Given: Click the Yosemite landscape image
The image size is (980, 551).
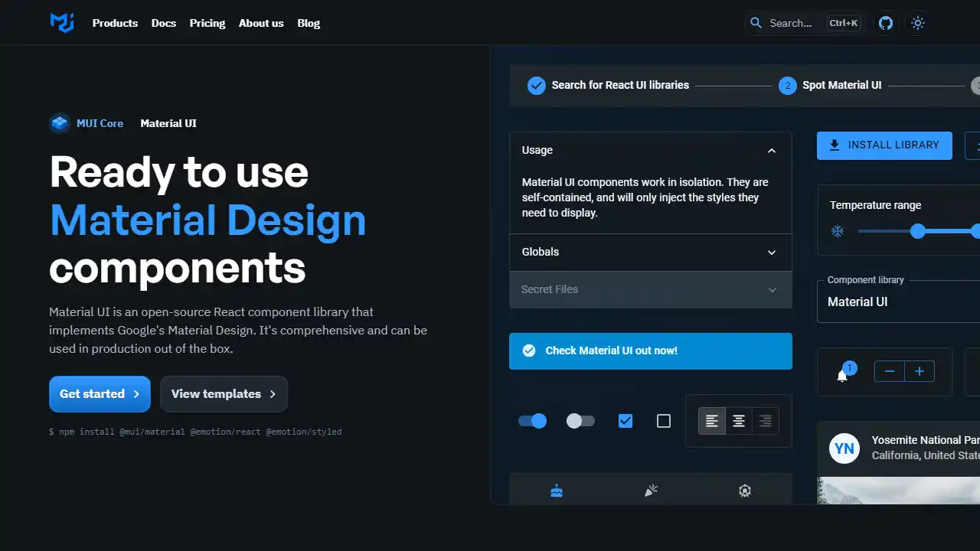Looking at the screenshot, I should [899, 491].
